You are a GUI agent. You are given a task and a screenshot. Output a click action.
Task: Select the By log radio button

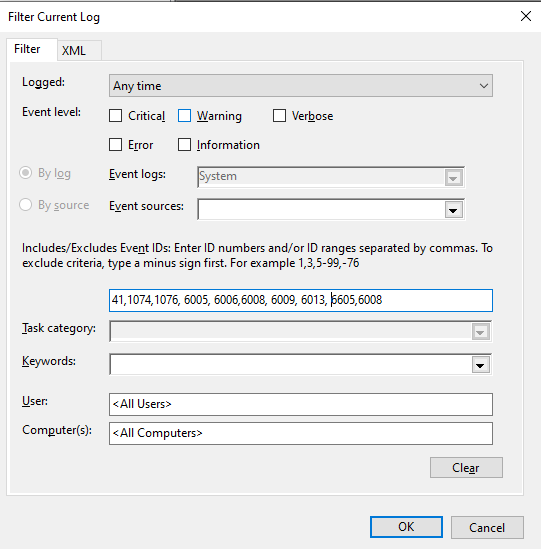click(x=26, y=173)
